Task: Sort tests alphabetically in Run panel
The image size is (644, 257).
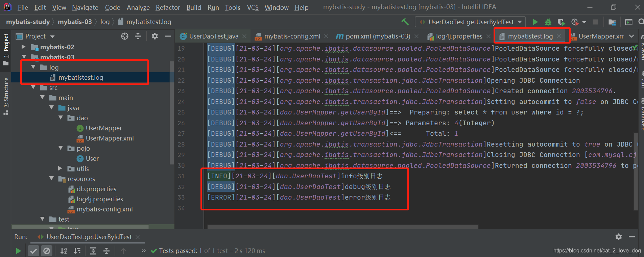Action: click(64, 251)
